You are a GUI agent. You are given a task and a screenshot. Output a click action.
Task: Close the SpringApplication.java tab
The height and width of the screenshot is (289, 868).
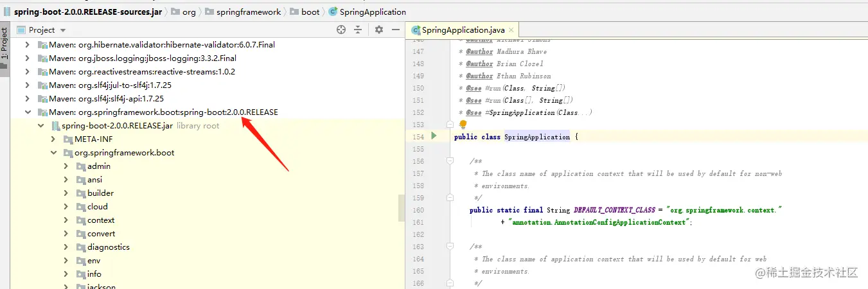tap(511, 30)
